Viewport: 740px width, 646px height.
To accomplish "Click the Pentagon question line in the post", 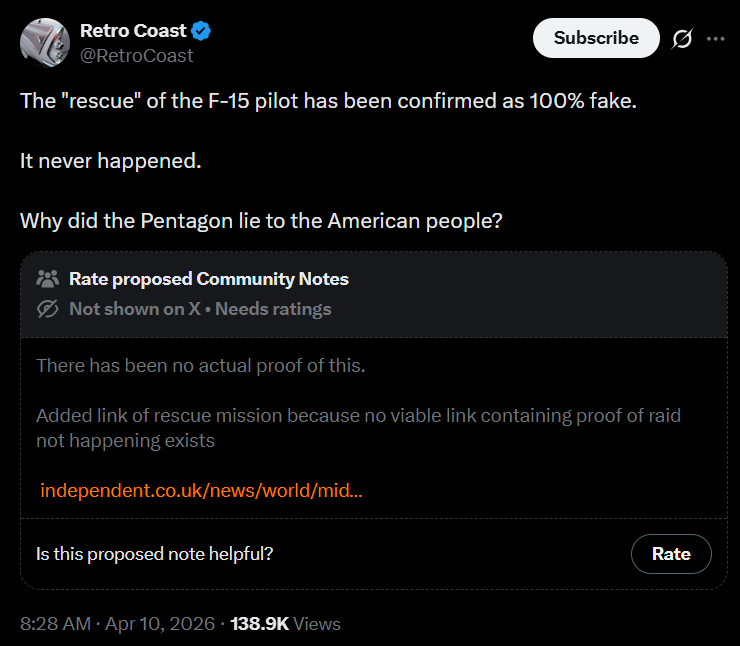I will point(261,220).
